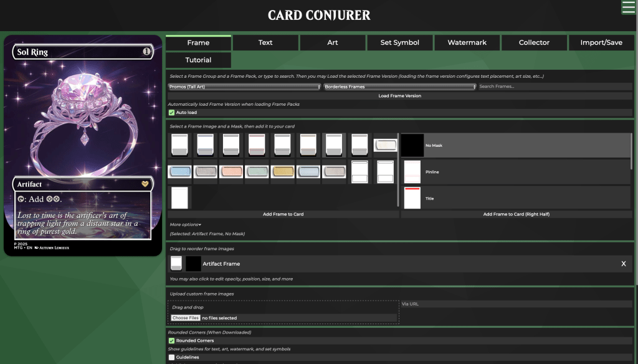Click Add Frame to Card (Right Half)
The image size is (638, 364).
tap(517, 214)
